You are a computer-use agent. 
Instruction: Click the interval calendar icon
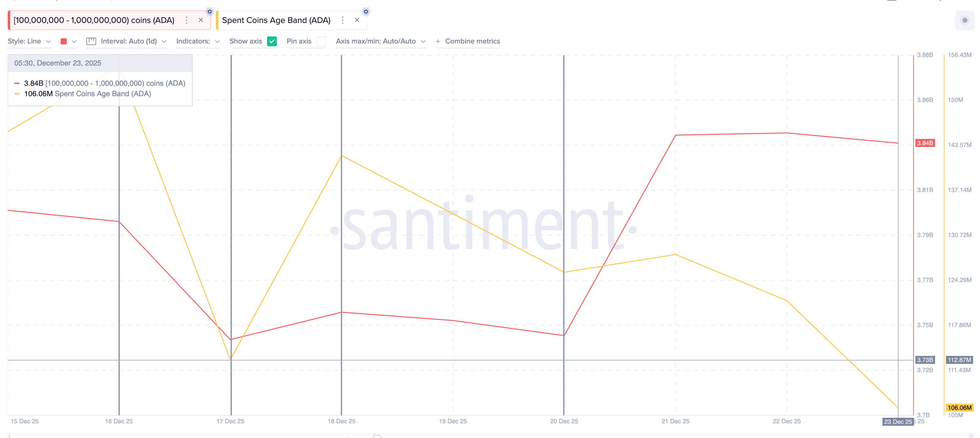91,41
